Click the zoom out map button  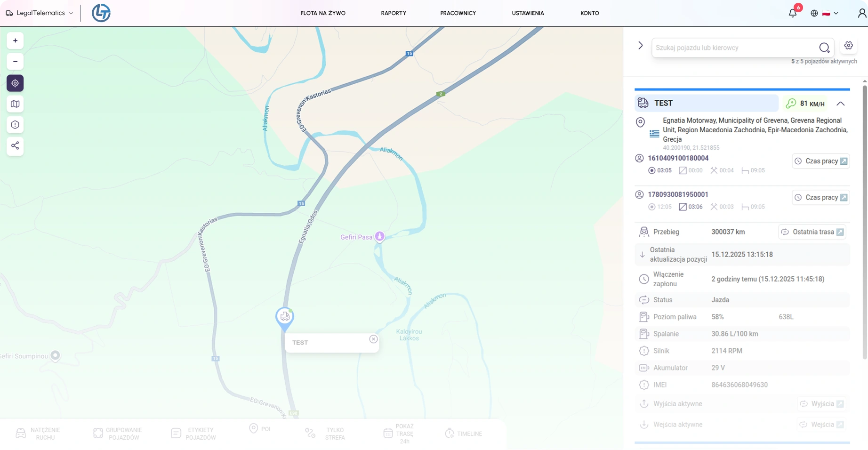(15, 62)
